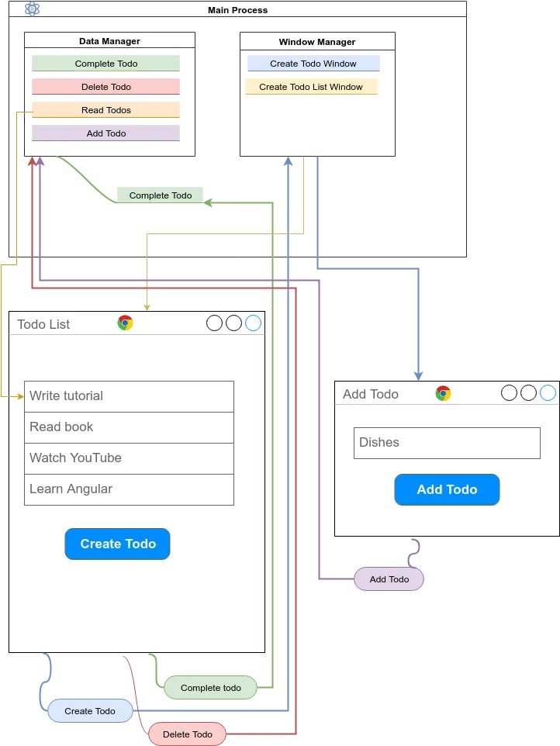Click first black circle in Add Todo titlebar

tap(509, 393)
